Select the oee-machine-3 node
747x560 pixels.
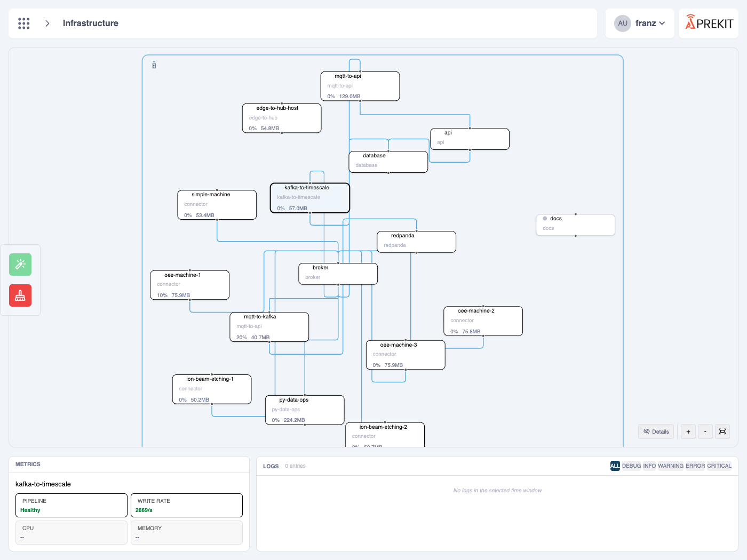tap(406, 355)
